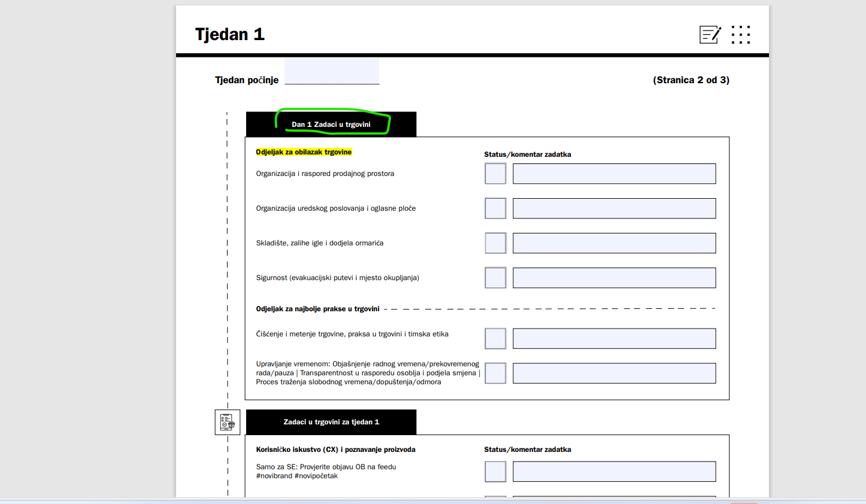Click the Tjedan počinje label

tap(247, 80)
